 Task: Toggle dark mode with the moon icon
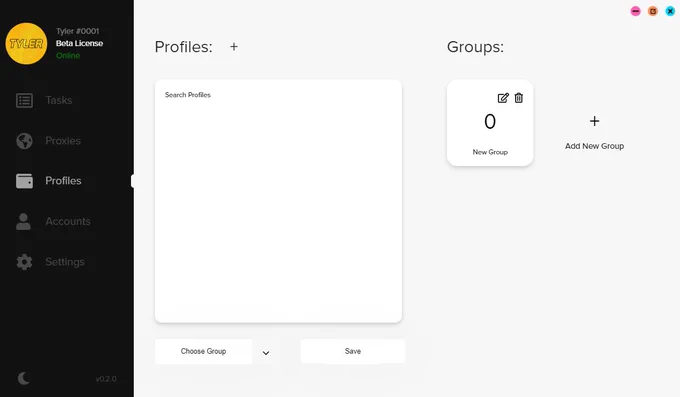24,378
